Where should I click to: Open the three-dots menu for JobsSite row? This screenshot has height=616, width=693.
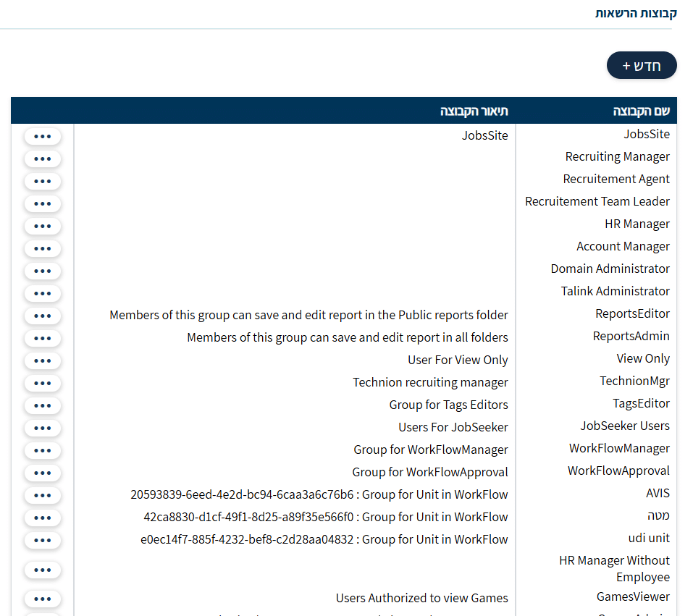coord(43,136)
